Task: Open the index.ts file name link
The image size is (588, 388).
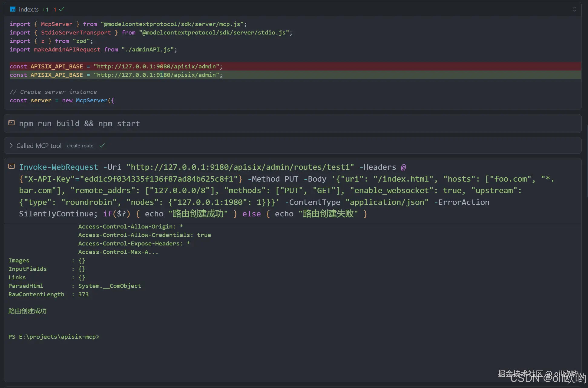Action: 29,9
